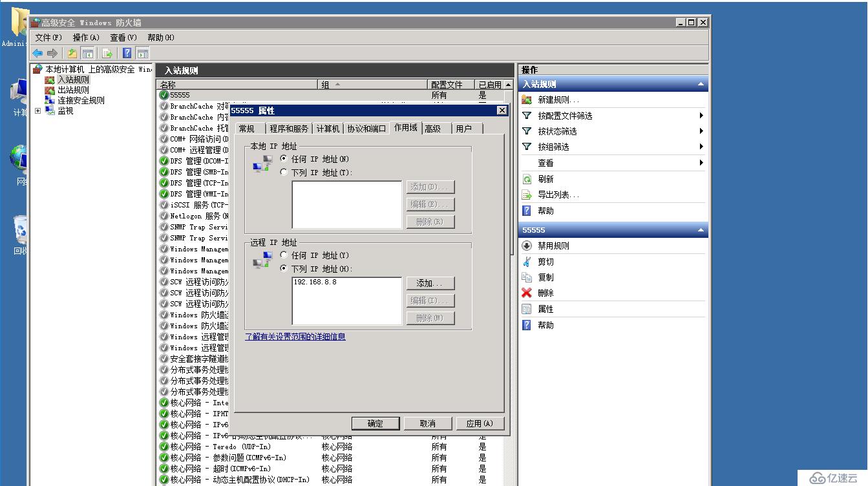Click the Recycle Bin desktop icon
This screenshot has width=868, height=486.
coord(21,229)
